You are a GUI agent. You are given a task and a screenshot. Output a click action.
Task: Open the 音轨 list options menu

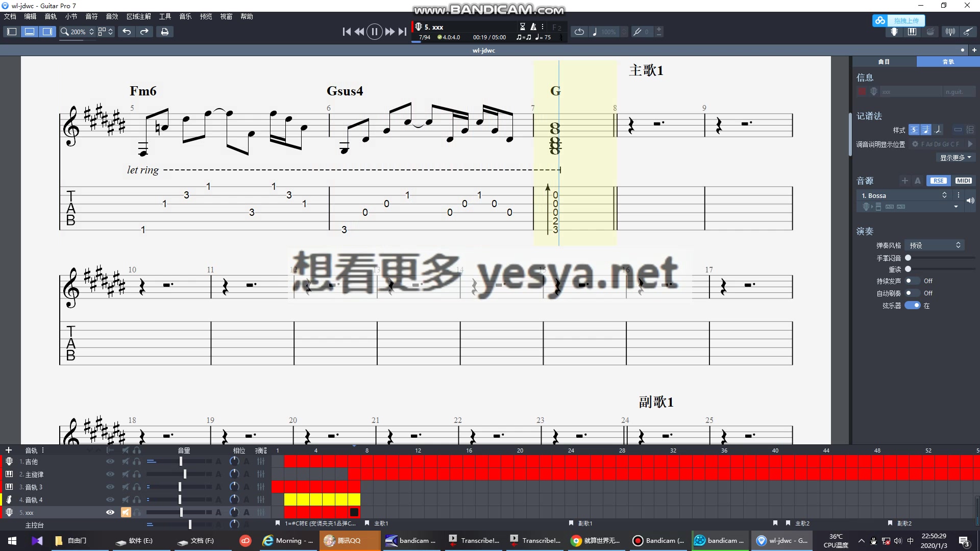pos(43,450)
